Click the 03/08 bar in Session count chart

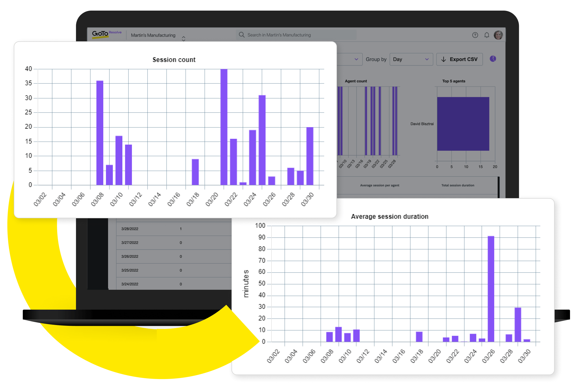[x=100, y=133]
